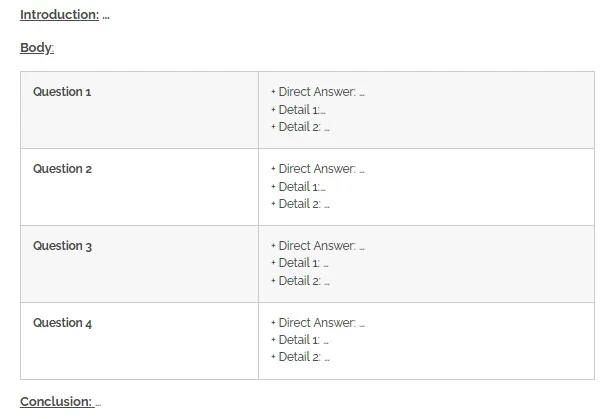The image size is (616, 419).
Task: Select the Question 2 cell label
Action: [62, 169]
